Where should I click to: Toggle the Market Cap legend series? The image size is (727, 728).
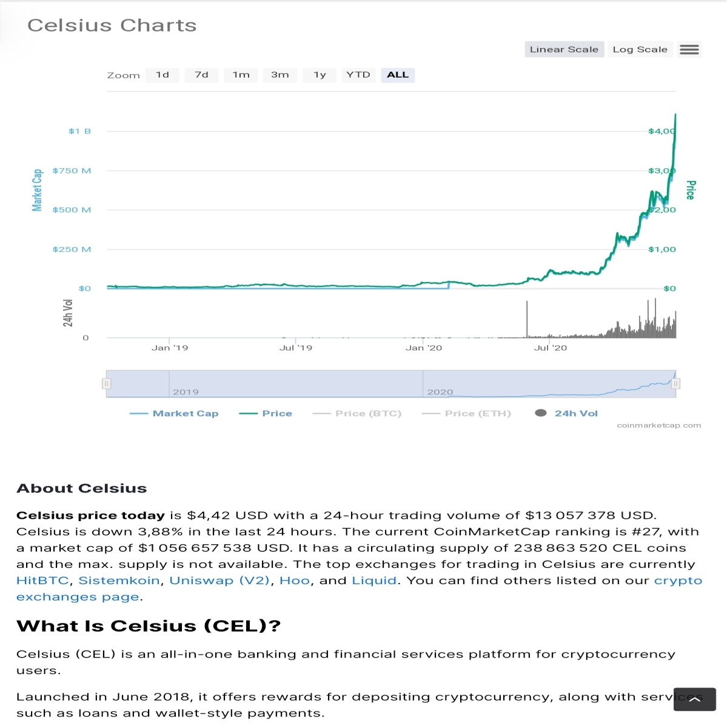click(x=174, y=413)
